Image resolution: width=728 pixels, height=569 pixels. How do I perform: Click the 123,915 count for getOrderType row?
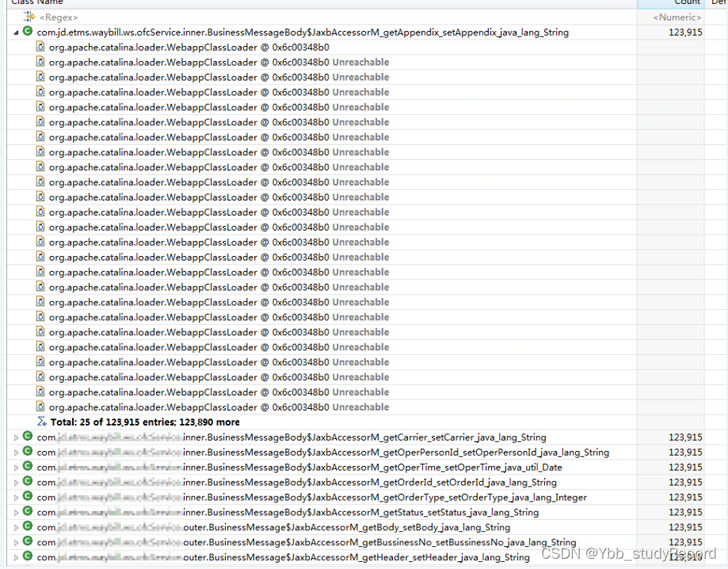pyautogui.click(x=685, y=498)
